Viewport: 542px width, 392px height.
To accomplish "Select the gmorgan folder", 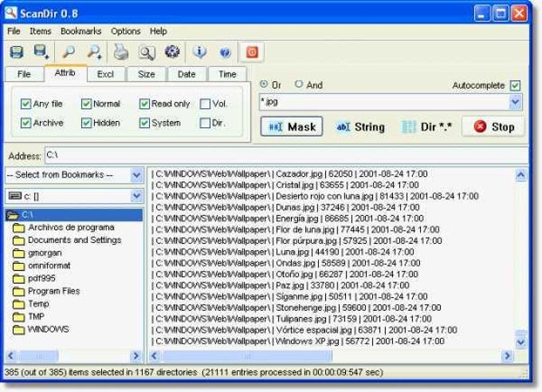I will coord(45,253).
